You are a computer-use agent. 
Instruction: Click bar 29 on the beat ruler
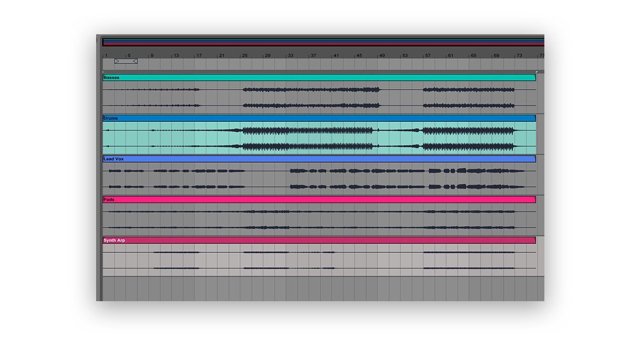268,55
